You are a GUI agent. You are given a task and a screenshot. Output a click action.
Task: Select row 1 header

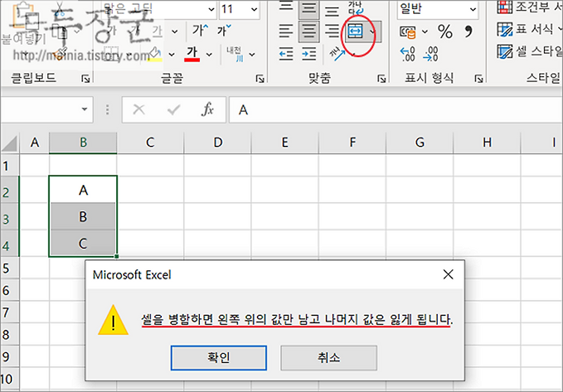9,165
